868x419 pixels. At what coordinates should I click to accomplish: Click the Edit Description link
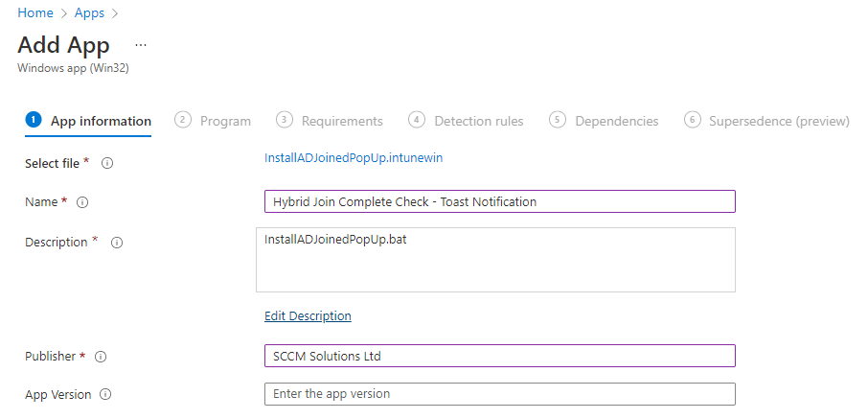[308, 315]
